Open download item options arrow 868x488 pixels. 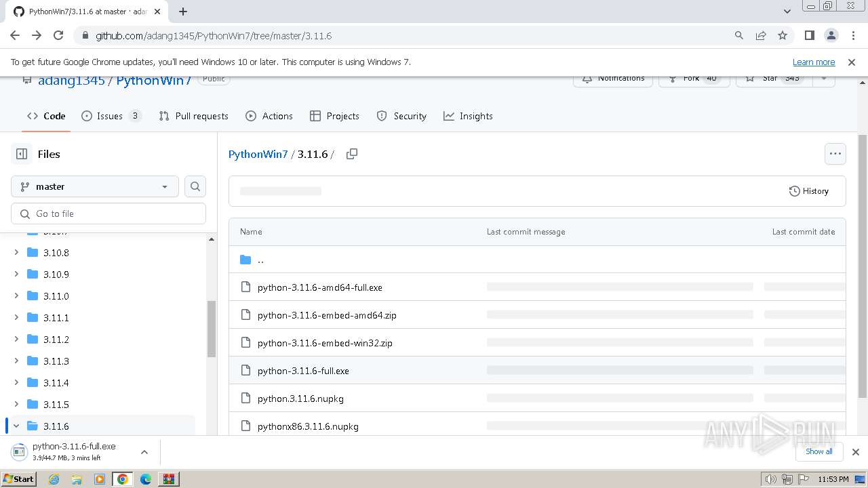click(x=144, y=452)
